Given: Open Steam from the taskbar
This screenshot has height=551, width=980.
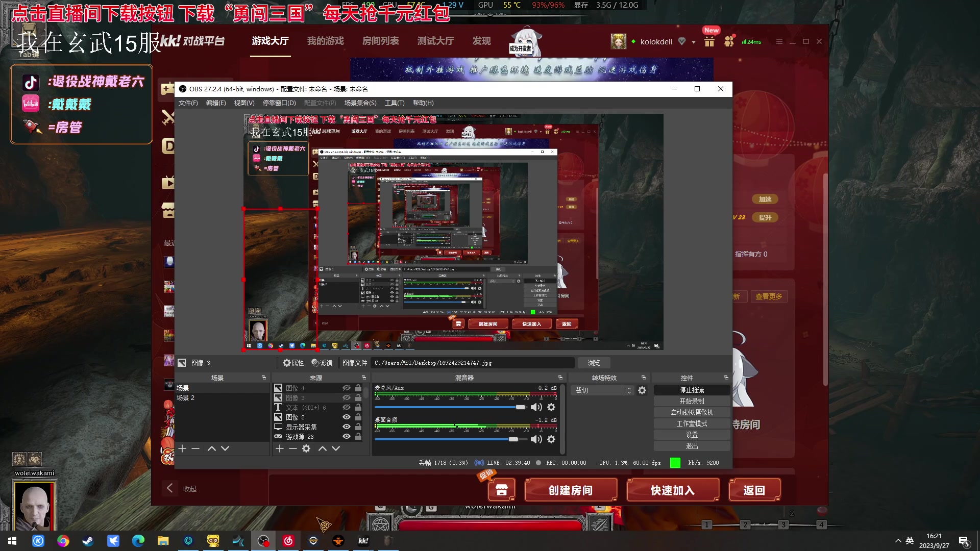Looking at the screenshot, I should coord(88,541).
